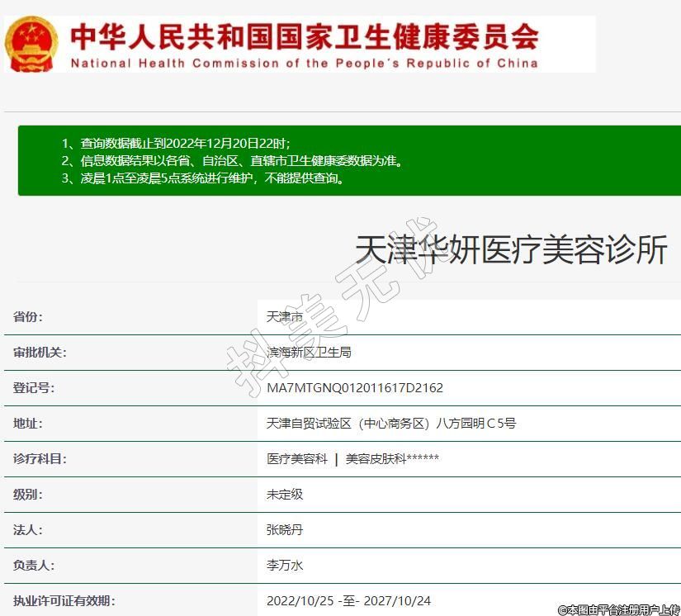Click the 负责人 row label
This screenshot has height=616, width=681.
click(34, 566)
